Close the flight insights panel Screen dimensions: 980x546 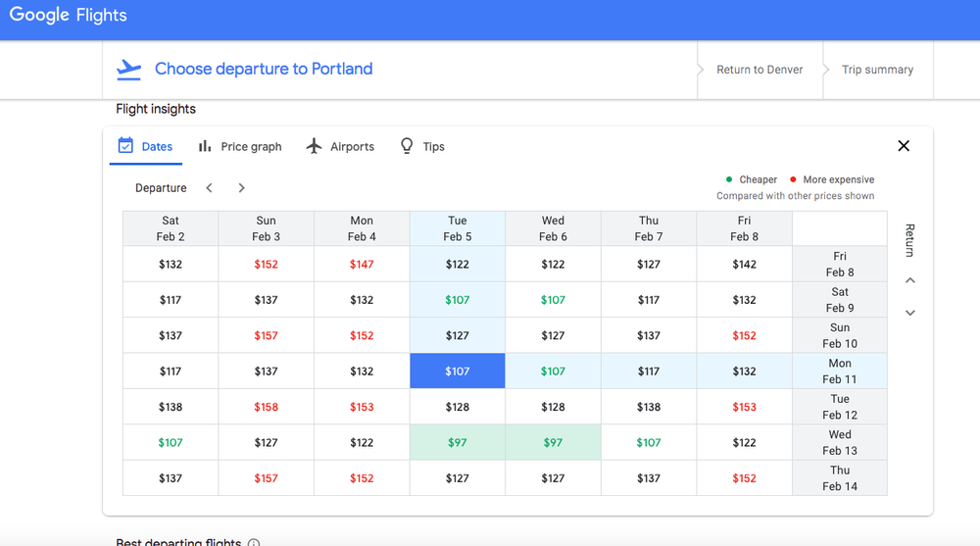tap(904, 146)
